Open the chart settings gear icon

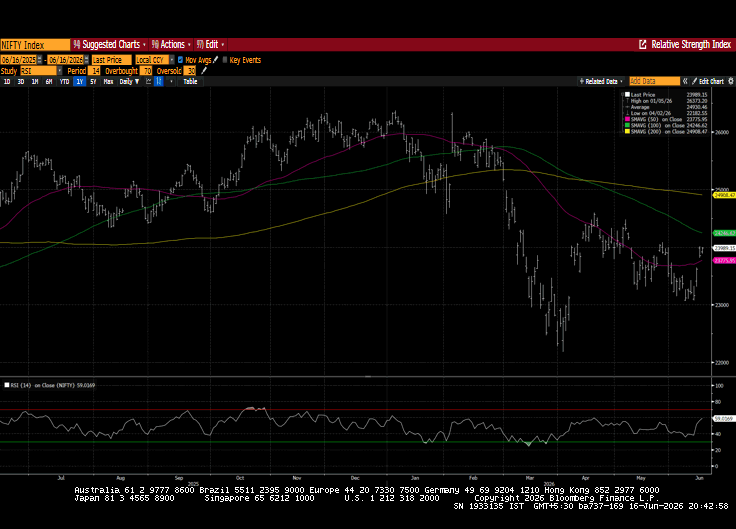731,81
